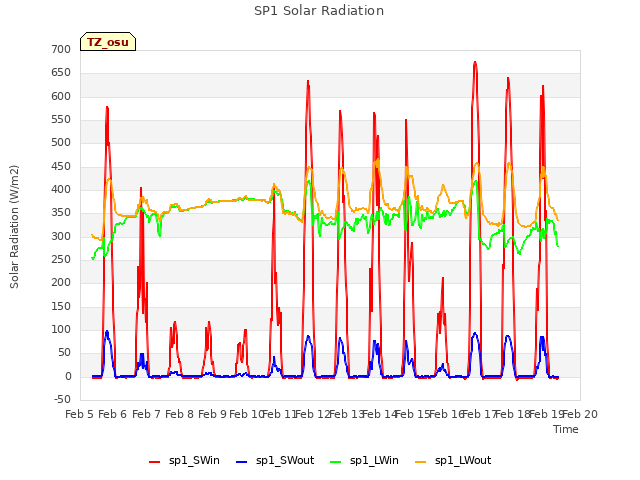Click the Feb 20 x-axis tick label

(x=580, y=414)
